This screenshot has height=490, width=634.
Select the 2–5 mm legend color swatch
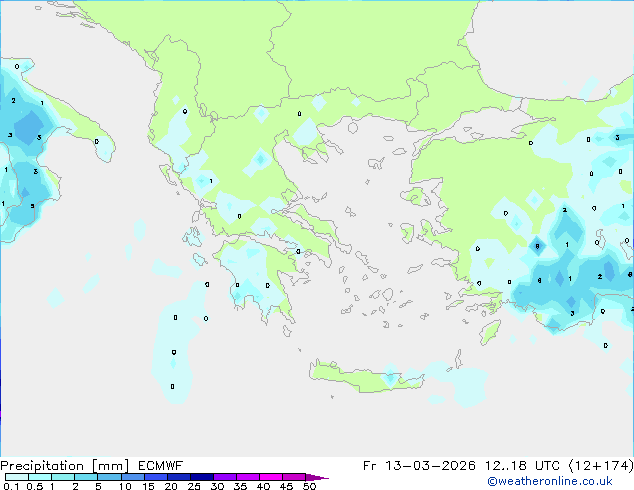pos(86,477)
